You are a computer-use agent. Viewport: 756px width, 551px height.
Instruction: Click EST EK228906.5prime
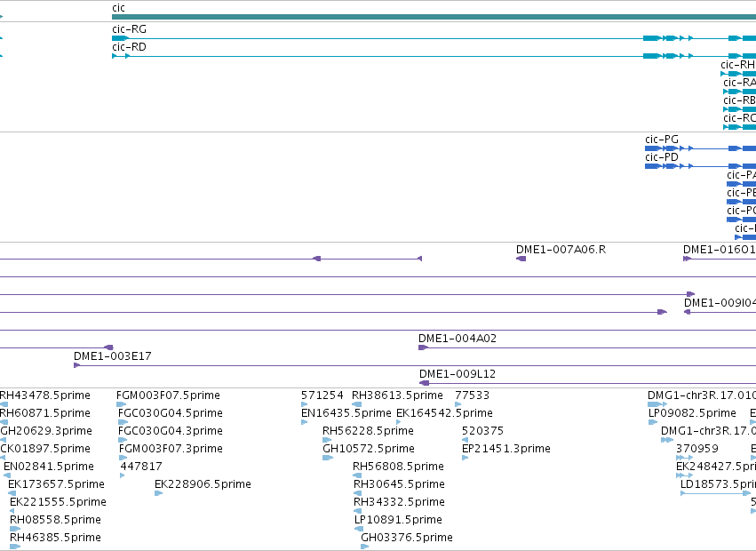coord(203,484)
